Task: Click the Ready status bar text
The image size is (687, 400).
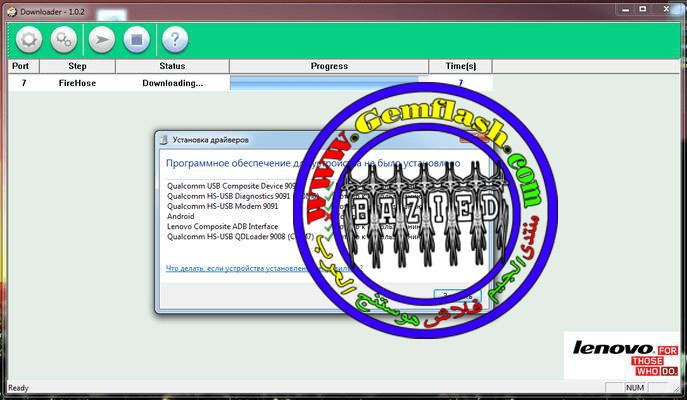Action: click(x=18, y=388)
